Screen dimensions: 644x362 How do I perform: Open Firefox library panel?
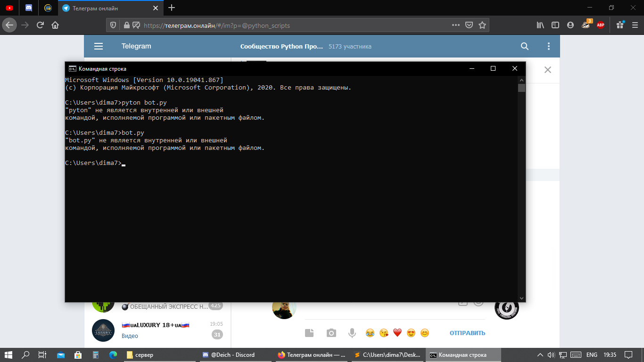[x=540, y=25]
